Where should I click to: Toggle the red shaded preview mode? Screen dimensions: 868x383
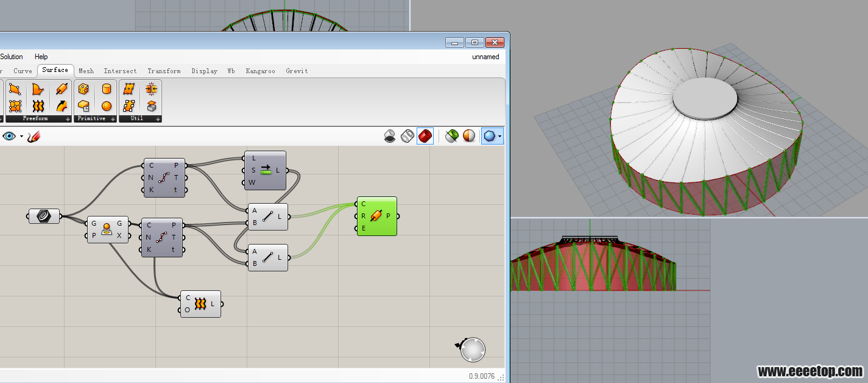pyautogui.click(x=425, y=135)
